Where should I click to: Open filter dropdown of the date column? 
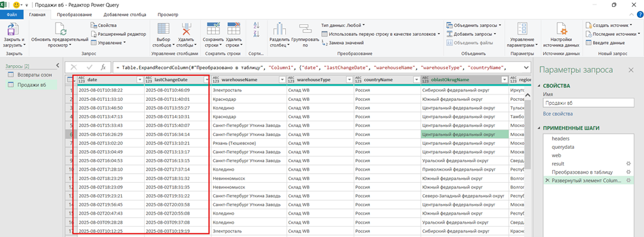tap(140, 80)
